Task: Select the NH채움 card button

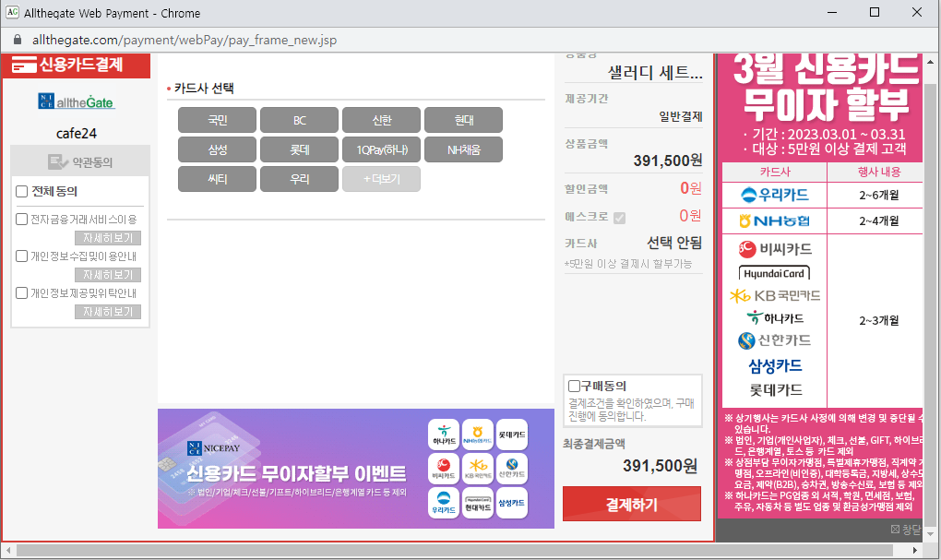Action: coord(464,149)
